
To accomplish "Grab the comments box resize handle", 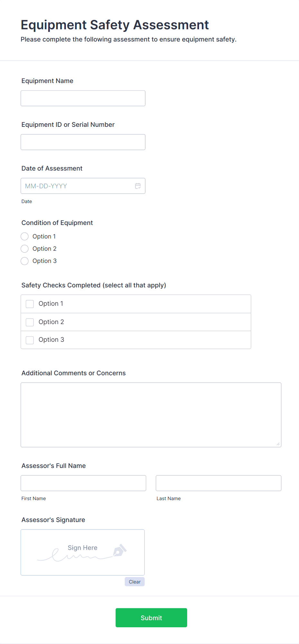I will 278,444.
